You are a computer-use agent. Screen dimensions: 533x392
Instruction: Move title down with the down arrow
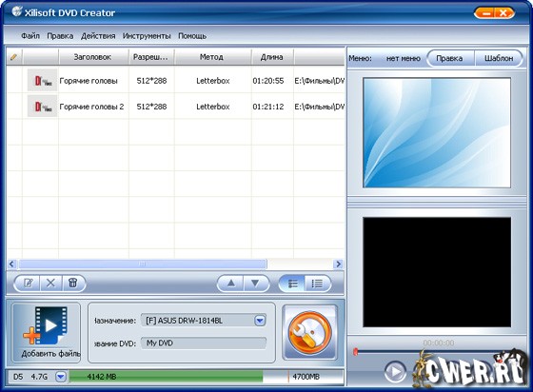pyautogui.click(x=255, y=283)
